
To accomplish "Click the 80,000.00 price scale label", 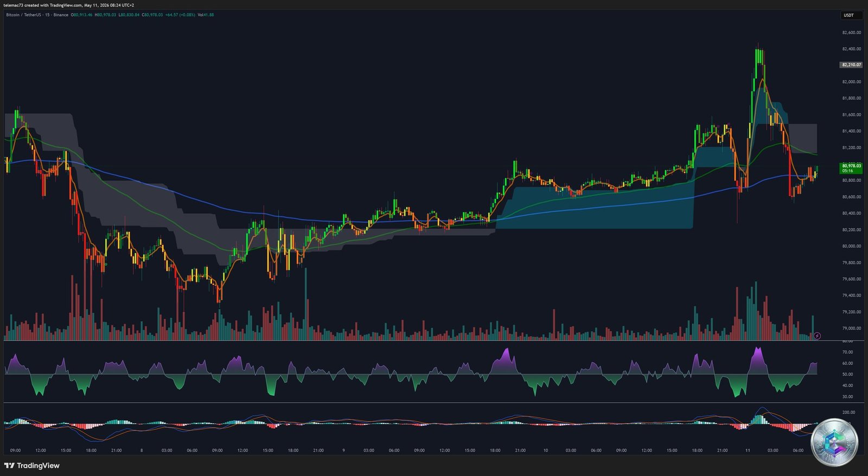I will pos(851,246).
